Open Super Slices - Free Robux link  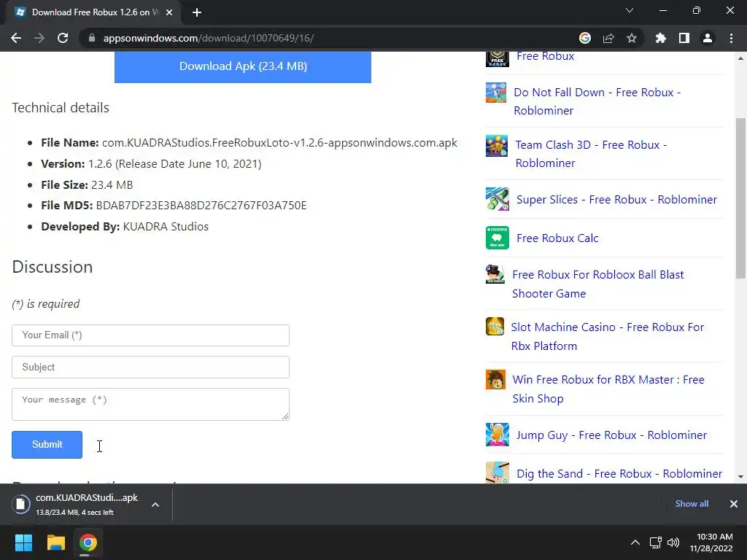point(616,200)
